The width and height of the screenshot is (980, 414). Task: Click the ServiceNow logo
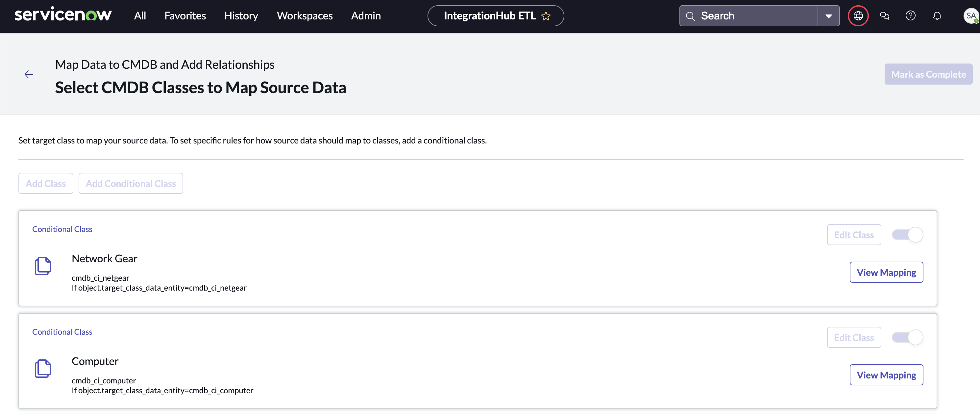63,15
